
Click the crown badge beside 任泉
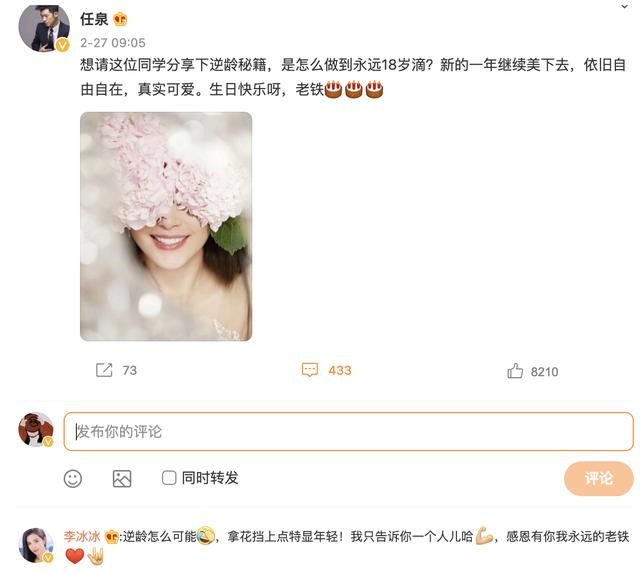[120, 19]
